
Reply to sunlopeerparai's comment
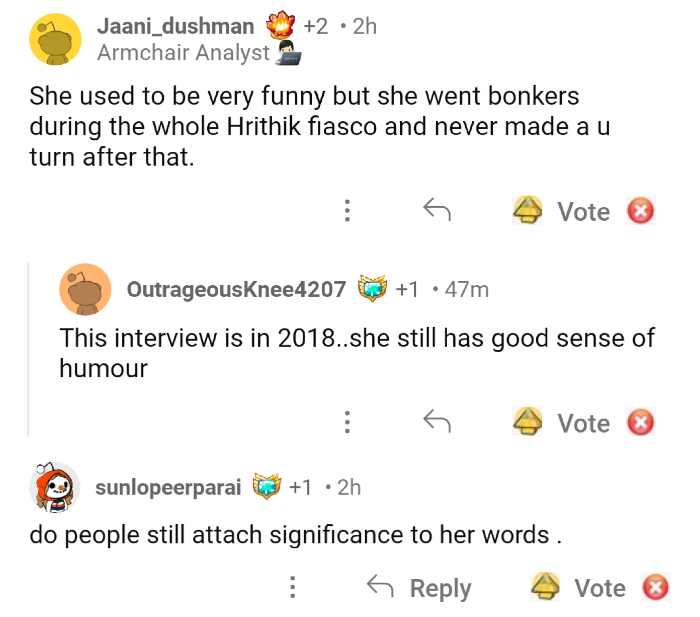(419, 588)
